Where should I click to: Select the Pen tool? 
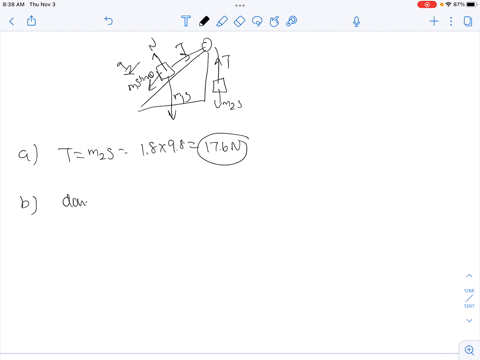click(204, 21)
